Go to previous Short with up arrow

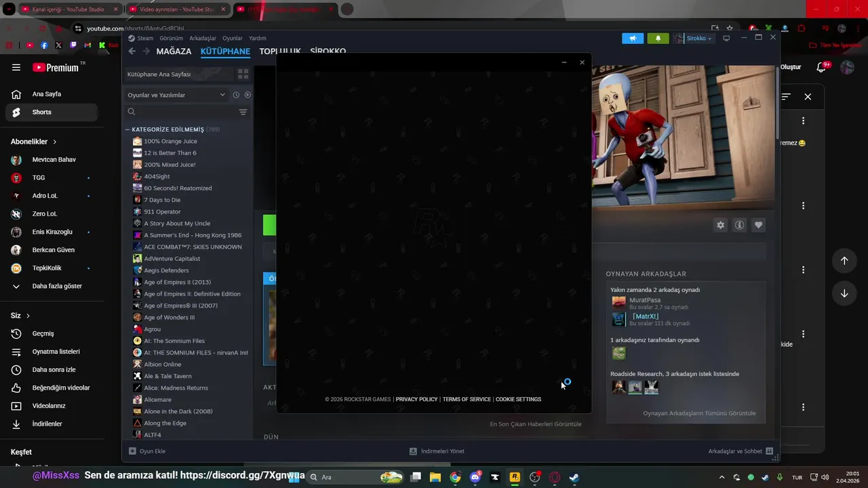tap(844, 261)
